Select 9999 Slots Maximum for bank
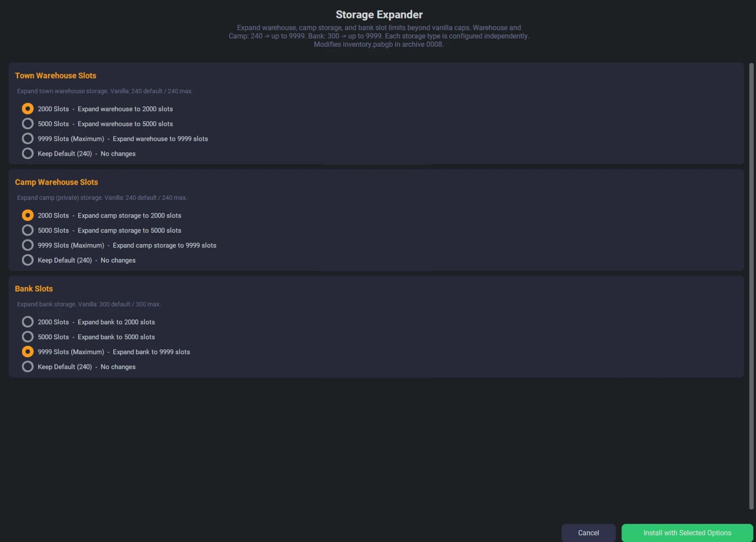The height and width of the screenshot is (542, 756). [x=28, y=352]
